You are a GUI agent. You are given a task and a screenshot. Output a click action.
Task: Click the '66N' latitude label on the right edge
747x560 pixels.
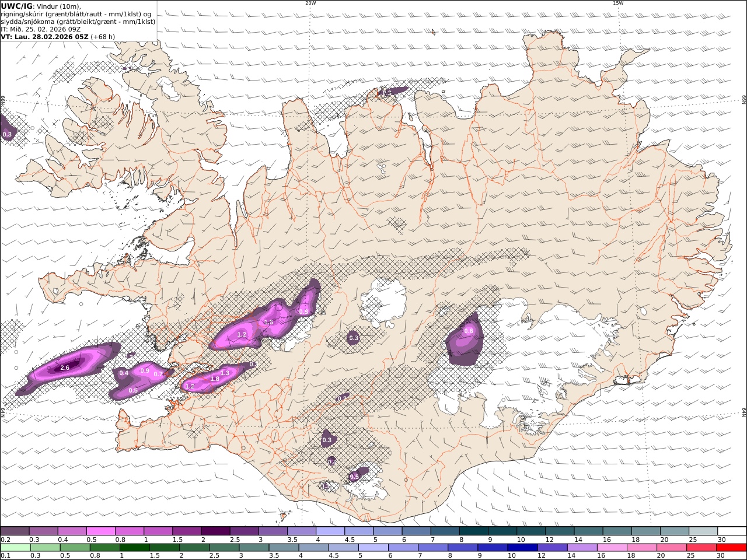744,101
